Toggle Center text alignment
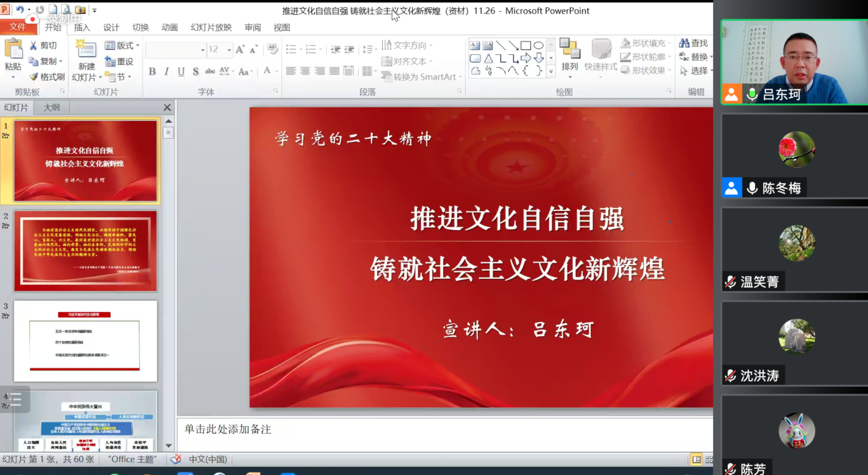 click(305, 71)
